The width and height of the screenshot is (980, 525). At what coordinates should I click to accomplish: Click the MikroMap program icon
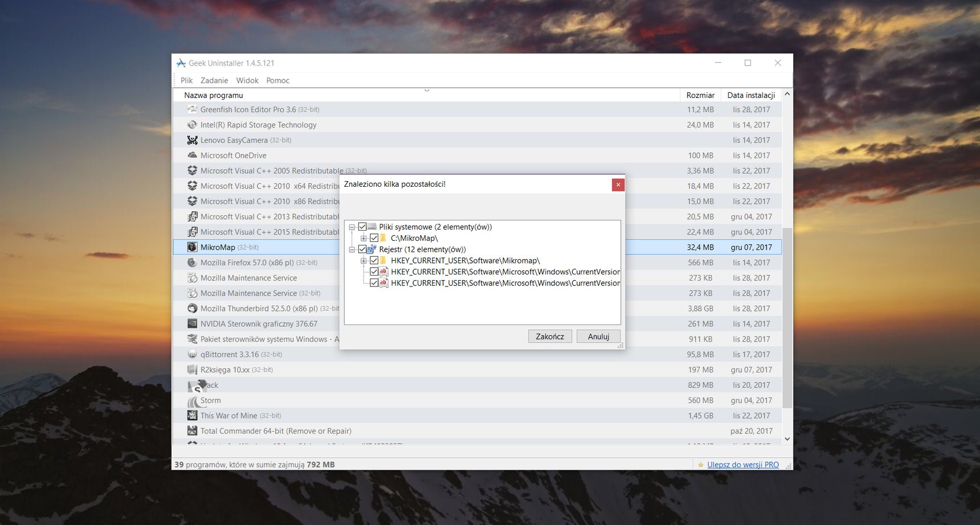click(192, 247)
